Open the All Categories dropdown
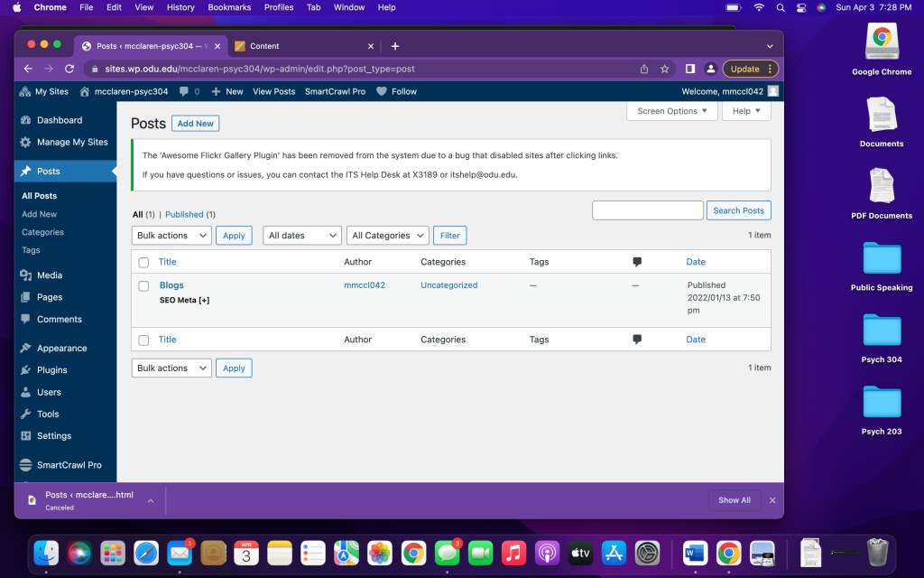 click(x=388, y=236)
